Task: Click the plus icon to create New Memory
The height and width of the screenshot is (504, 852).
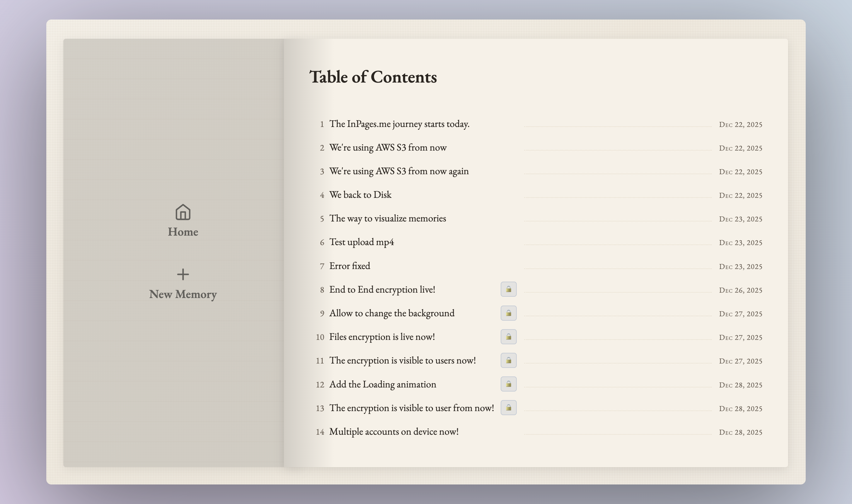Action: pyautogui.click(x=182, y=274)
